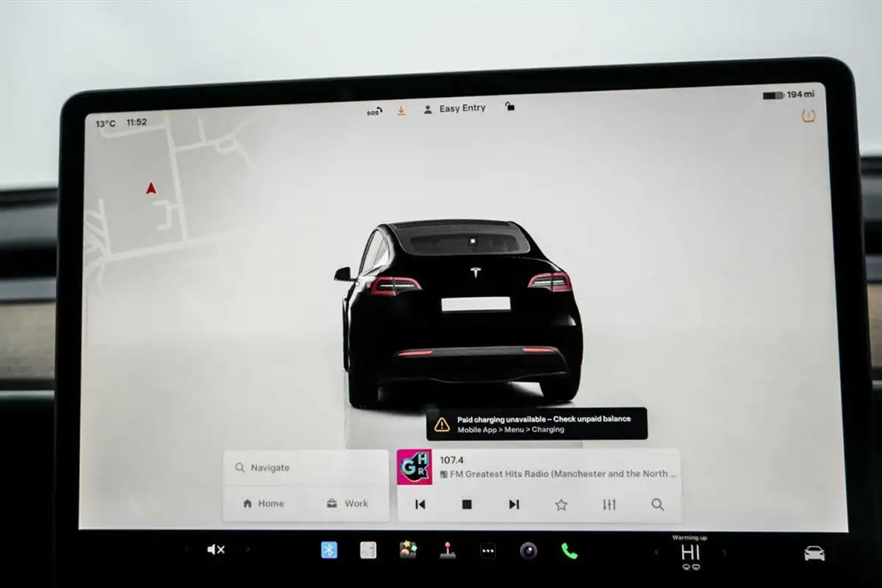Open the audio equalizer settings

tap(609, 504)
